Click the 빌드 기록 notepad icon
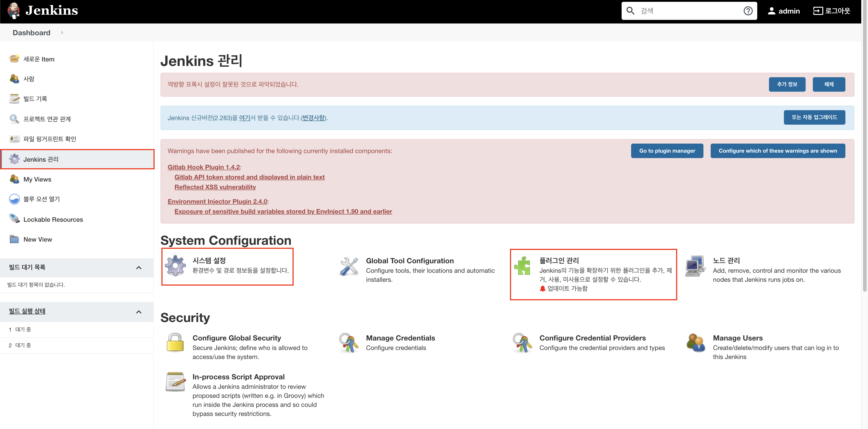The width and height of the screenshot is (868, 429). click(14, 99)
